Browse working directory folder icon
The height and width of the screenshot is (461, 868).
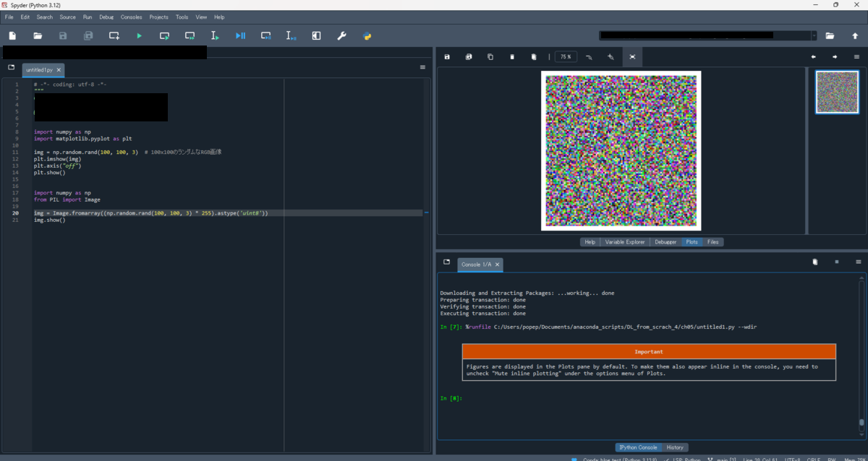pos(830,35)
